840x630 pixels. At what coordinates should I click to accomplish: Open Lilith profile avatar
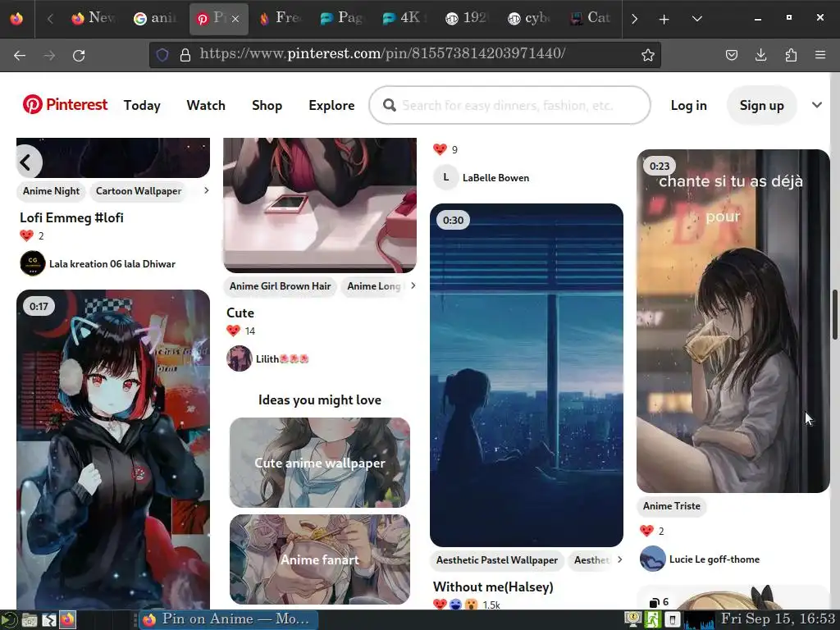[x=240, y=358]
